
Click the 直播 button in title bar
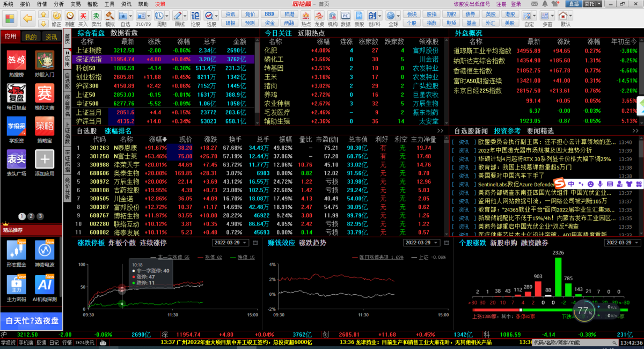[x=574, y=4]
